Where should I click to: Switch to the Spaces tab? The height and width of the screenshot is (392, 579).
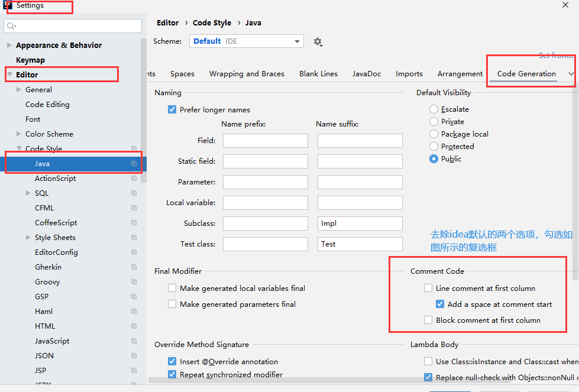[182, 74]
